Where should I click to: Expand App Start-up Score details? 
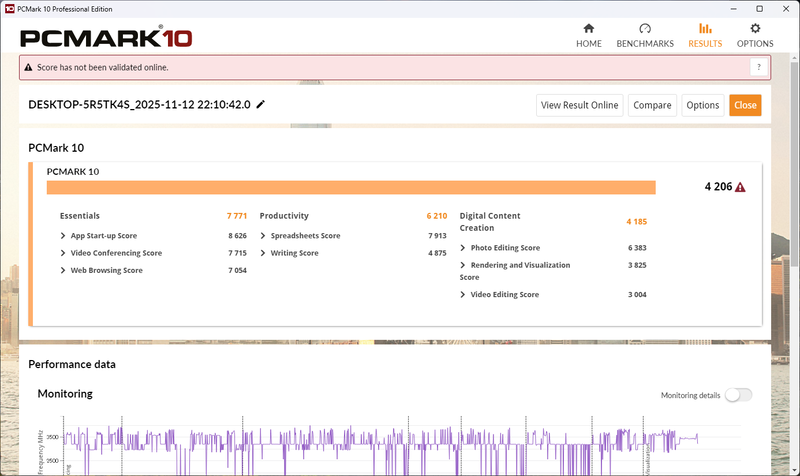[x=63, y=236]
